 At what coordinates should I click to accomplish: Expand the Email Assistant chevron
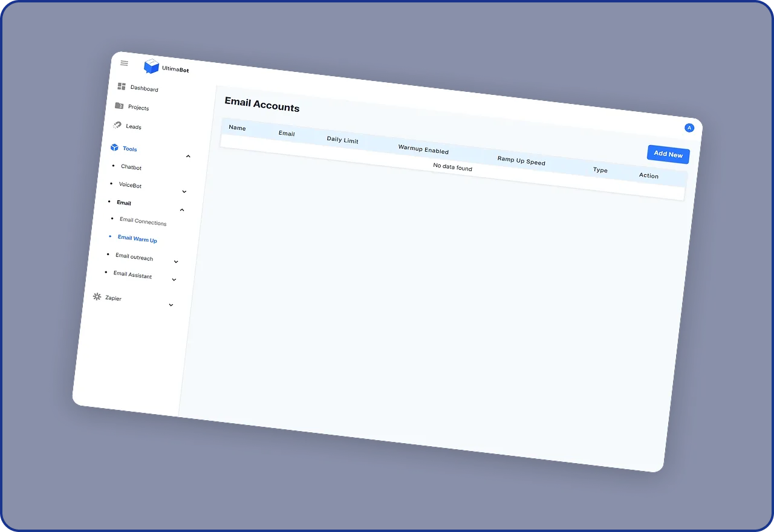tap(174, 280)
